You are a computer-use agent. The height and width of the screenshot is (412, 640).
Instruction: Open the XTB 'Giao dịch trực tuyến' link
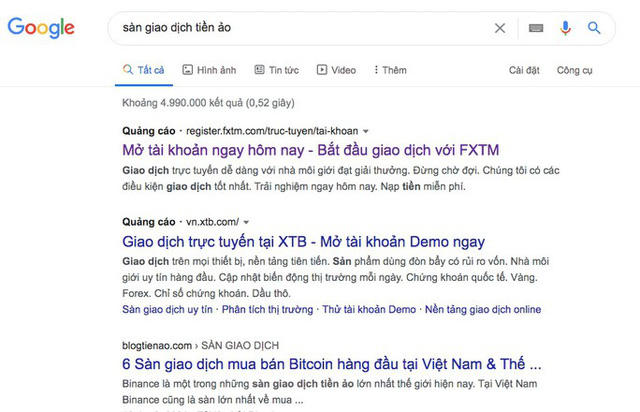point(303,242)
